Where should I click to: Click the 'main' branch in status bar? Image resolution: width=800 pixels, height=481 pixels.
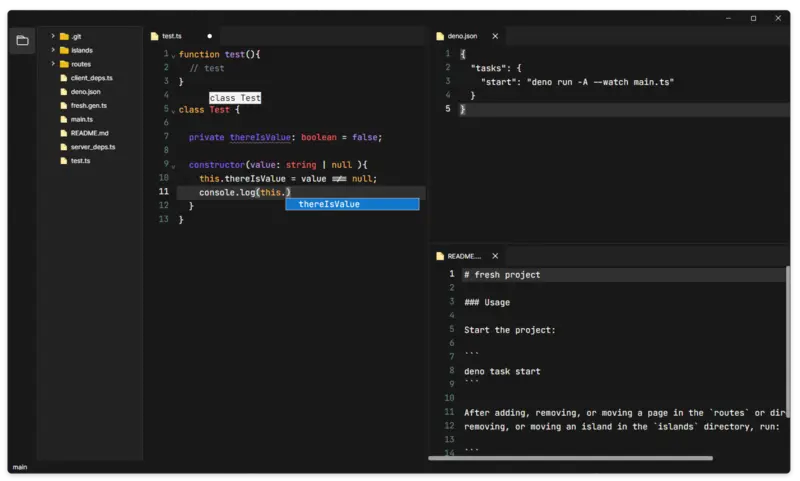coord(20,466)
